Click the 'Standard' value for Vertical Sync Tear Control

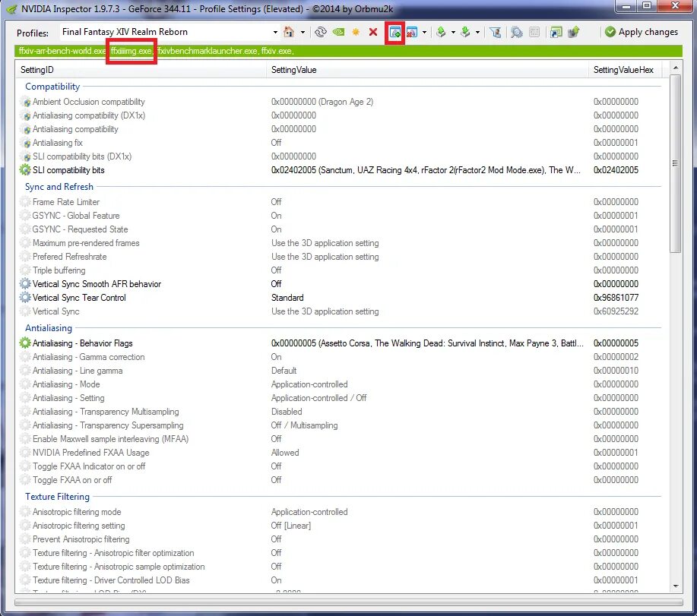click(287, 298)
